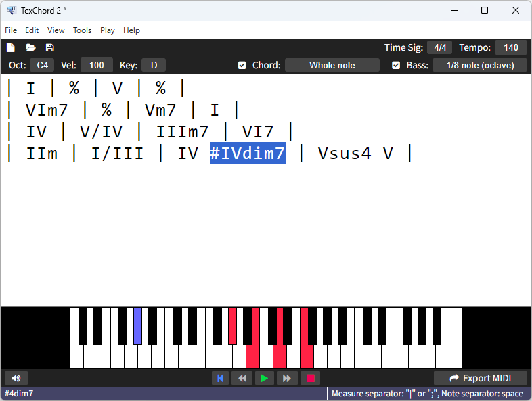Start playback with the green play button
Screen dimensions: 532x401
[x=264, y=378]
